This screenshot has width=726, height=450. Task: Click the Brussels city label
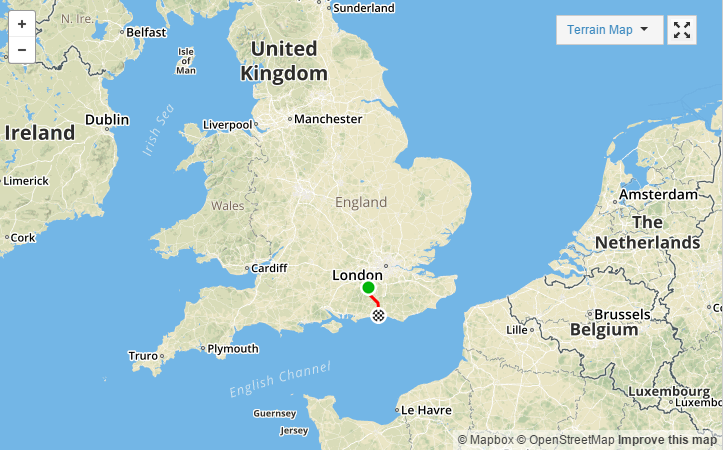pos(622,314)
